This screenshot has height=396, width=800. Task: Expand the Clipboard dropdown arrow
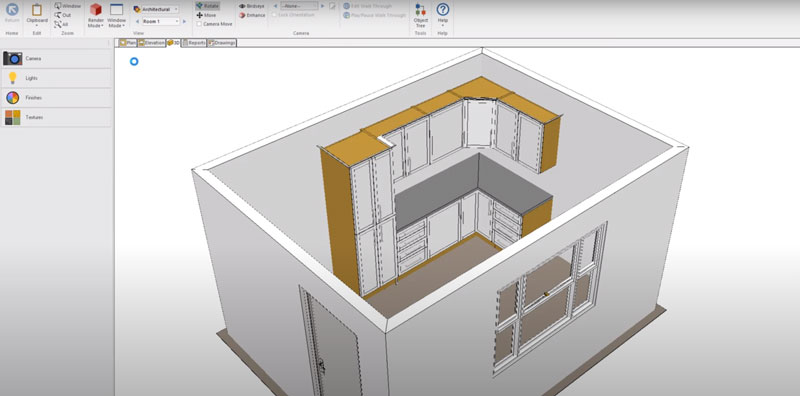click(x=37, y=26)
